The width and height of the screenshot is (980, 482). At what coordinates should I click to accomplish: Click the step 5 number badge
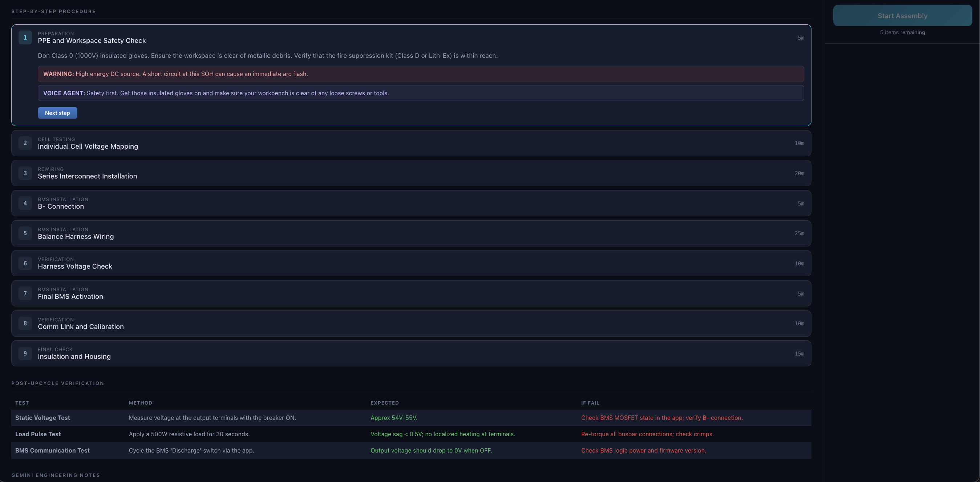coord(25,233)
